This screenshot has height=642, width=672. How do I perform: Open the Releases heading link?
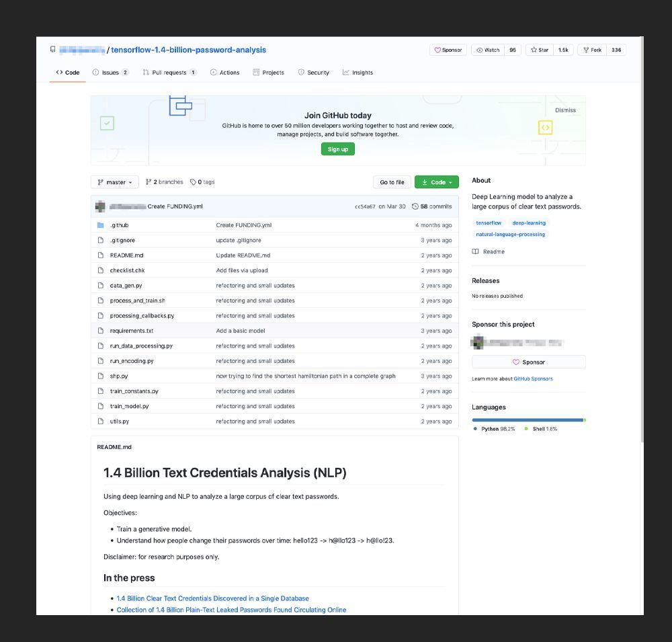[486, 280]
